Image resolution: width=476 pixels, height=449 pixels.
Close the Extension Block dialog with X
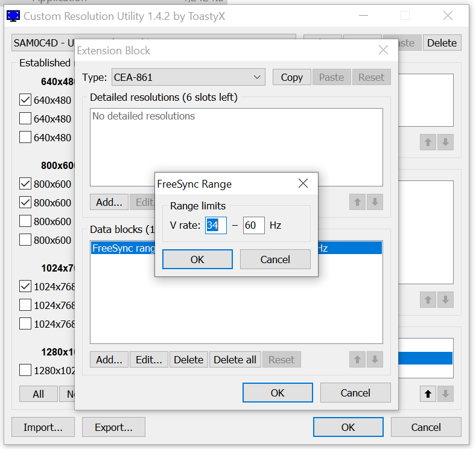383,51
